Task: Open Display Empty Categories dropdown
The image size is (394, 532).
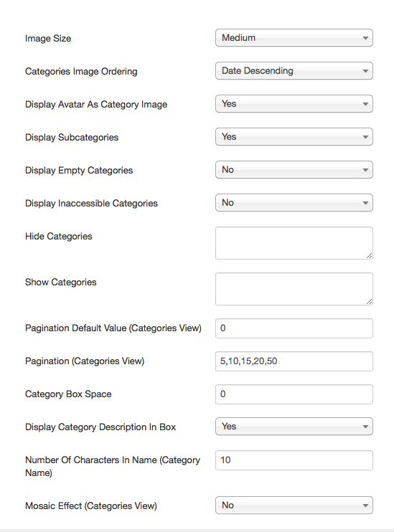Action: tap(294, 170)
